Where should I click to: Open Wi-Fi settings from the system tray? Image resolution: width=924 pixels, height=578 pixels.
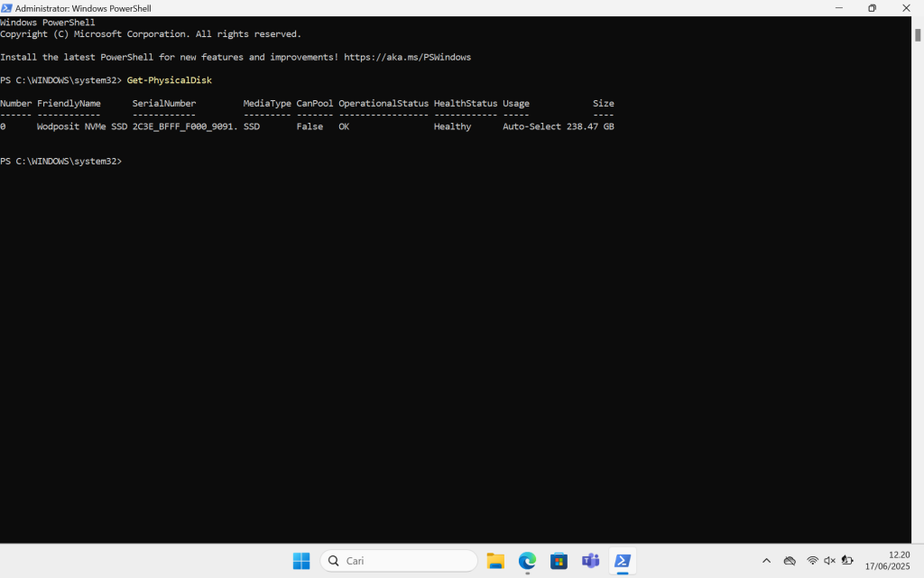tap(812, 560)
